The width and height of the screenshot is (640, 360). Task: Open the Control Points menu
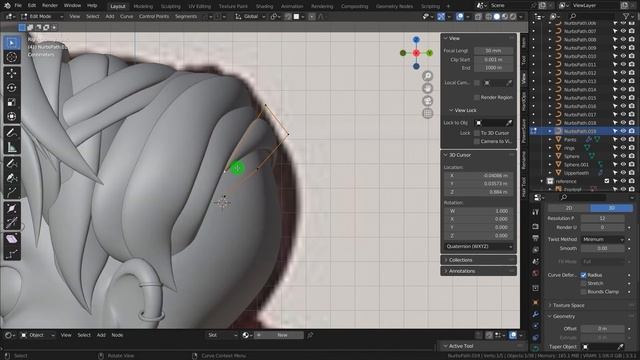[154, 16]
